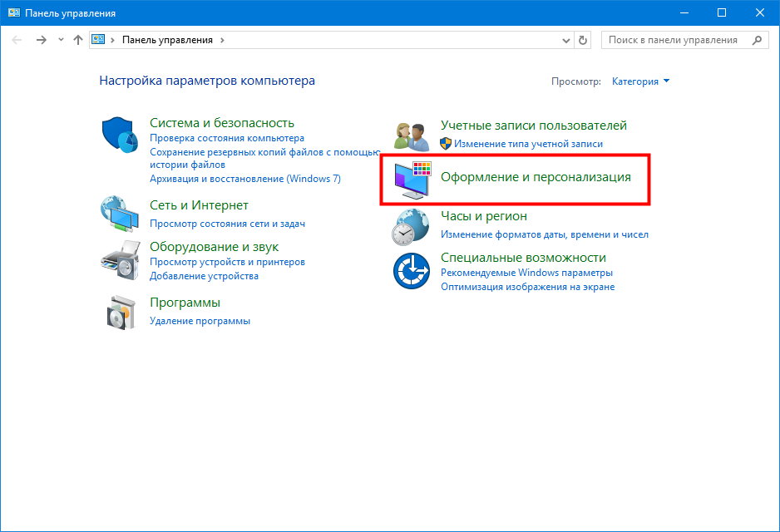Click the Clock and Region globe icon
780x532 pixels.
pyautogui.click(x=411, y=227)
